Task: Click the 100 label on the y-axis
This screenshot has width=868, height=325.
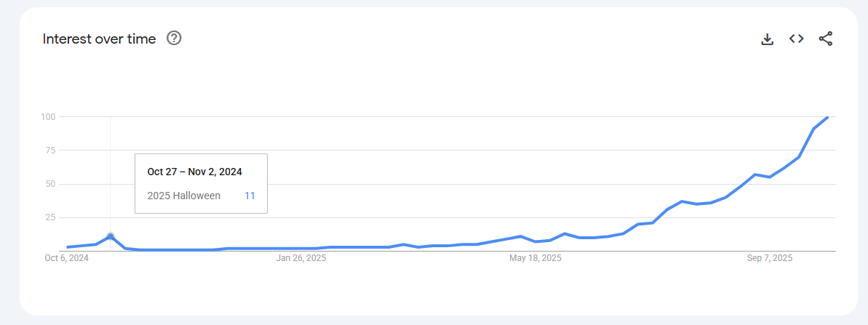Action: pos(49,117)
